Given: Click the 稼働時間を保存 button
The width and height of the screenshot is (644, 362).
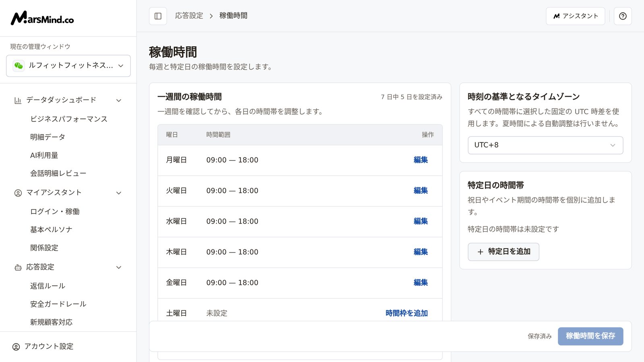Looking at the screenshot, I should [590, 336].
